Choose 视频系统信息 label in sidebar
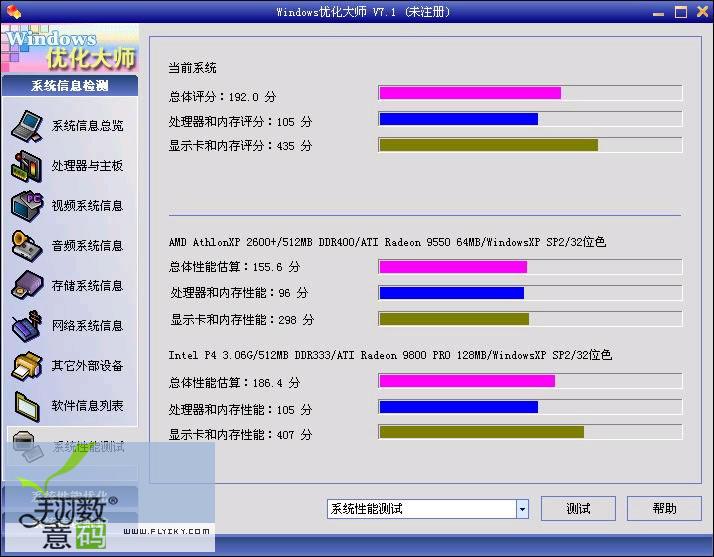The height and width of the screenshot is (557, 714). [87, 206]
